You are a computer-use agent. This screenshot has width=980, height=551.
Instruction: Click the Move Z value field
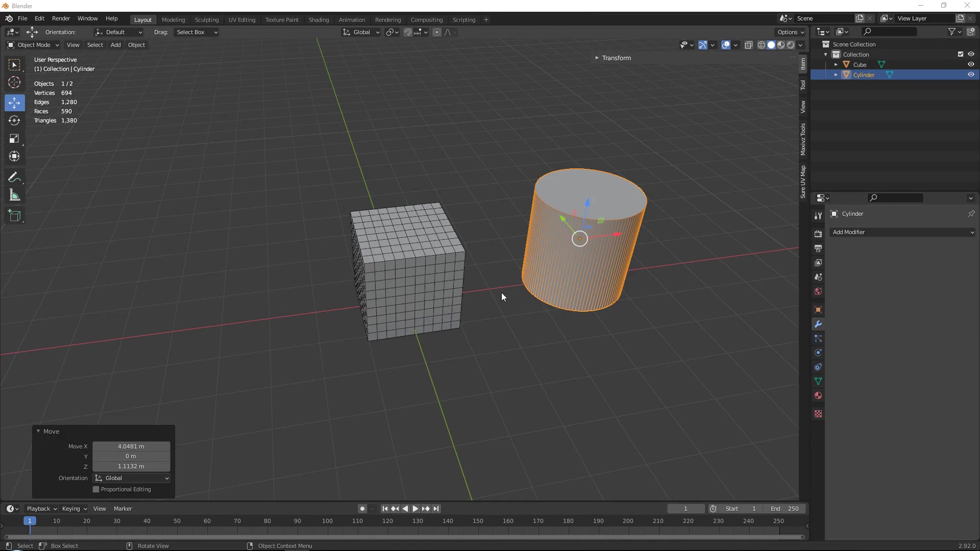[x=131, y=467]
